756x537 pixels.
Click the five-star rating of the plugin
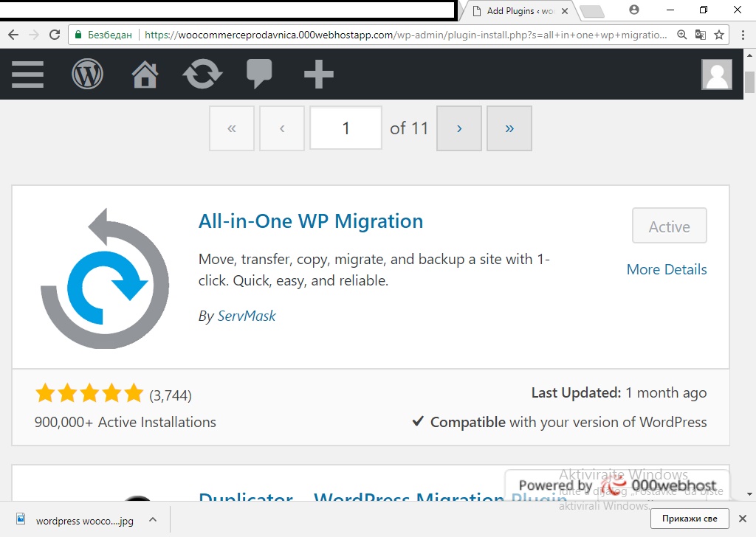tap(89, 393)
